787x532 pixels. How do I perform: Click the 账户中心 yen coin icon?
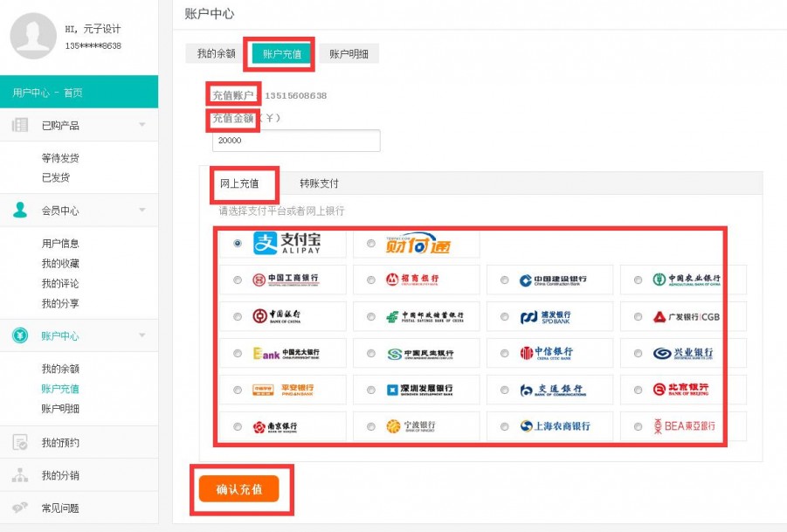(20, 335)
